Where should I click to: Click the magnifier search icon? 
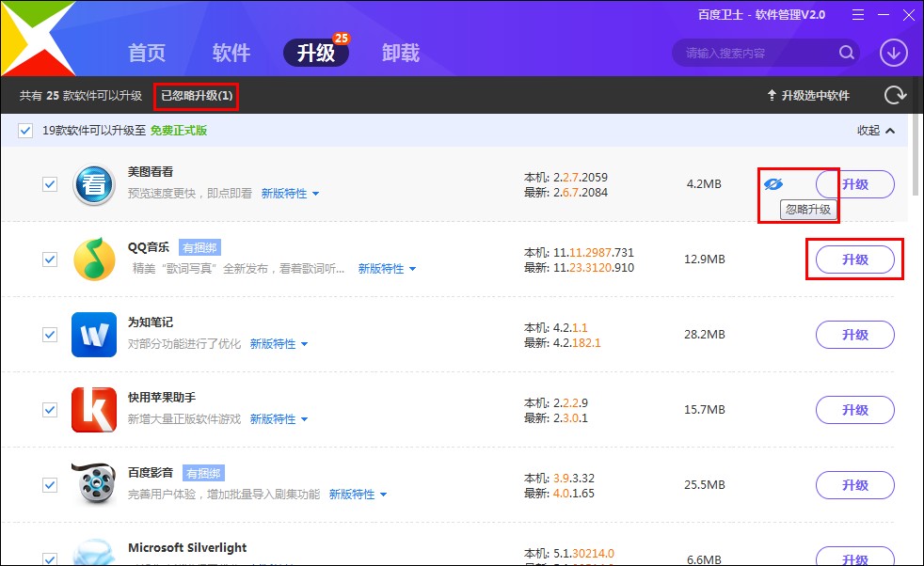pyautogui.click(x=847, y=53)
